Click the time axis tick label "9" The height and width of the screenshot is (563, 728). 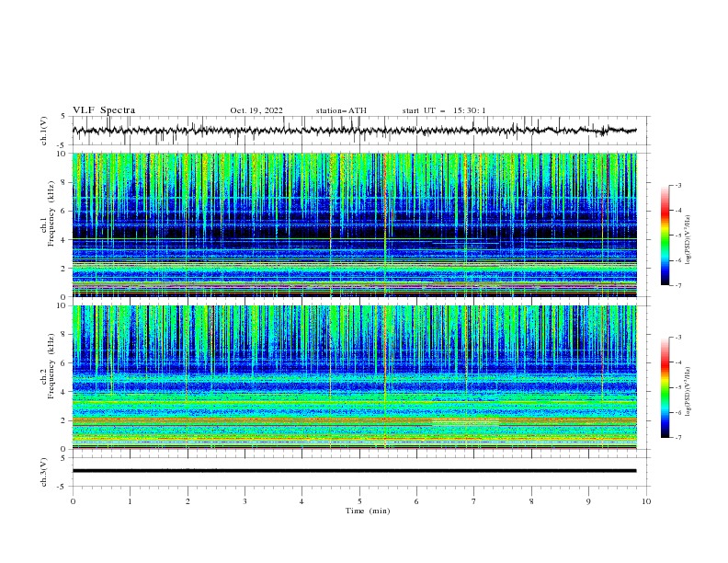(x=588, y=501)
